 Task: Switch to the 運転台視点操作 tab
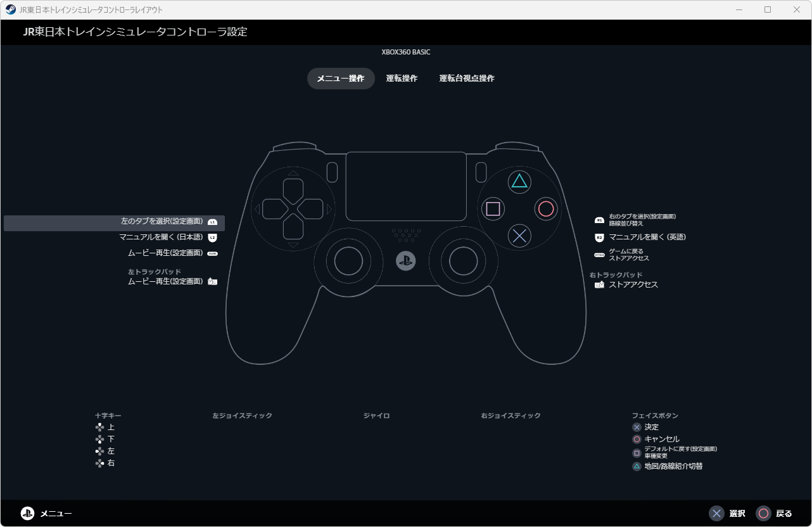tap(466, 78)
